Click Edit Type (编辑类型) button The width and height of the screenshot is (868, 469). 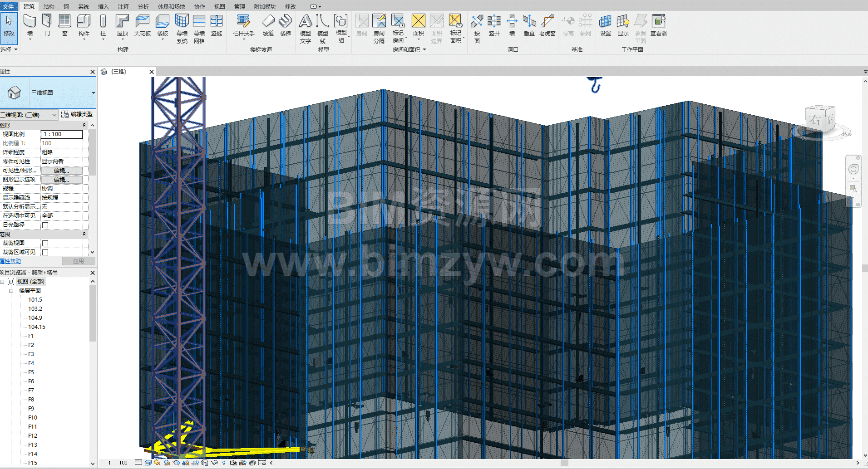(x=77, y=114)
